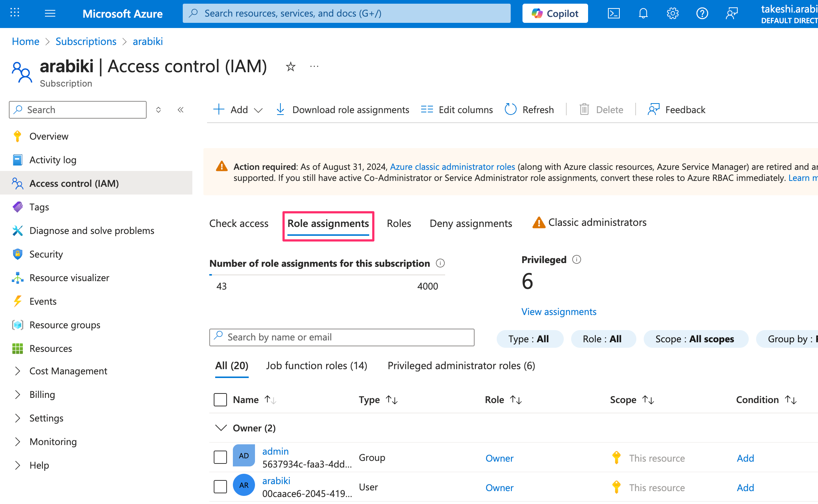Open the Azure portal hamburger menu
818x504 pixels.
click(50, 14)
